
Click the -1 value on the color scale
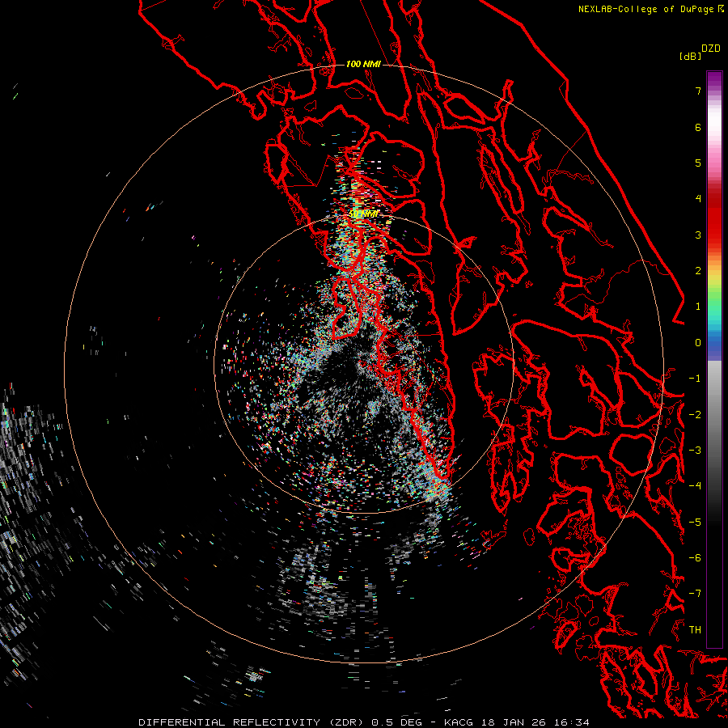(x=695, y=379)
